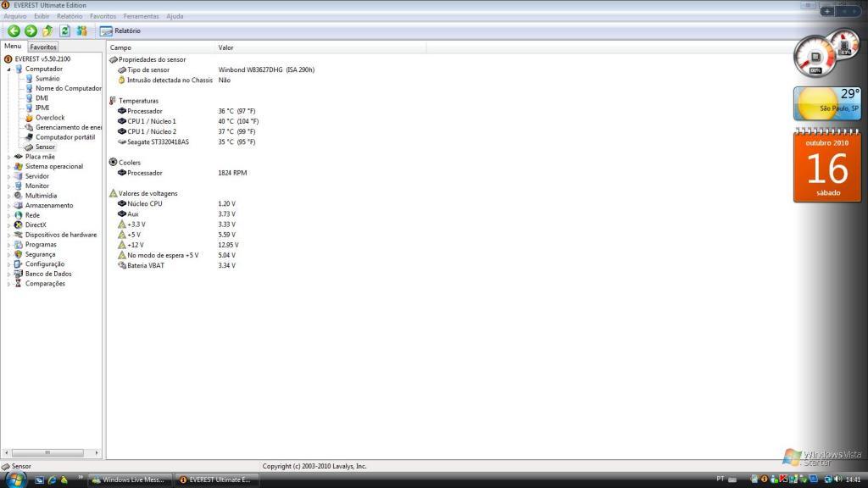Expand the DirectX node
The height and width of the screenshot is (488, 868).
click(8, 225)
